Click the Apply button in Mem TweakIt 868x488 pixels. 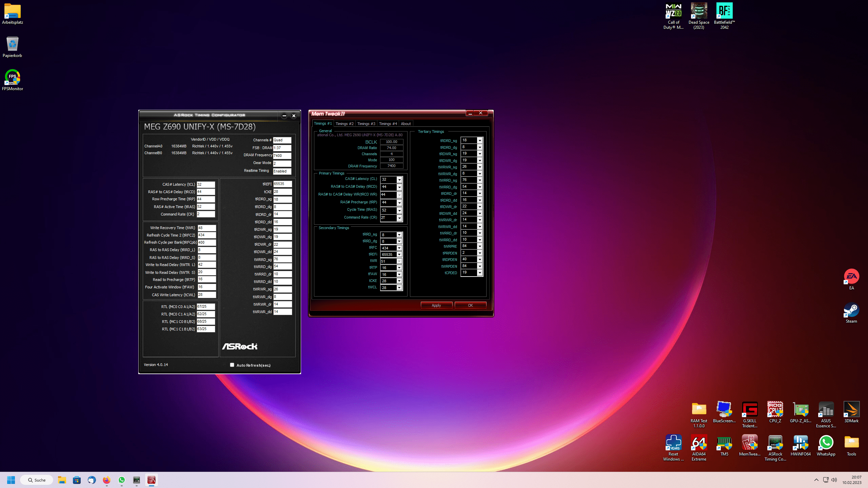(x=436, y=305)
